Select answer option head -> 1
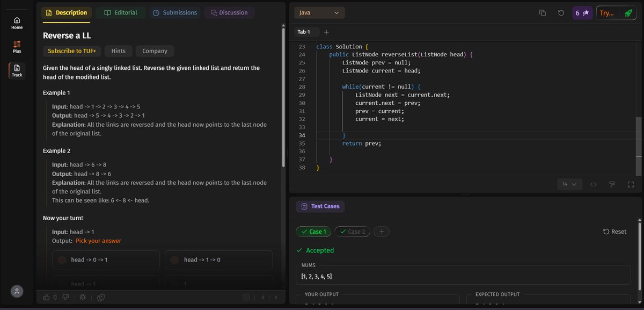Viewport: 644px width, 310px height. pyautogui.click(x=106, y=283)
